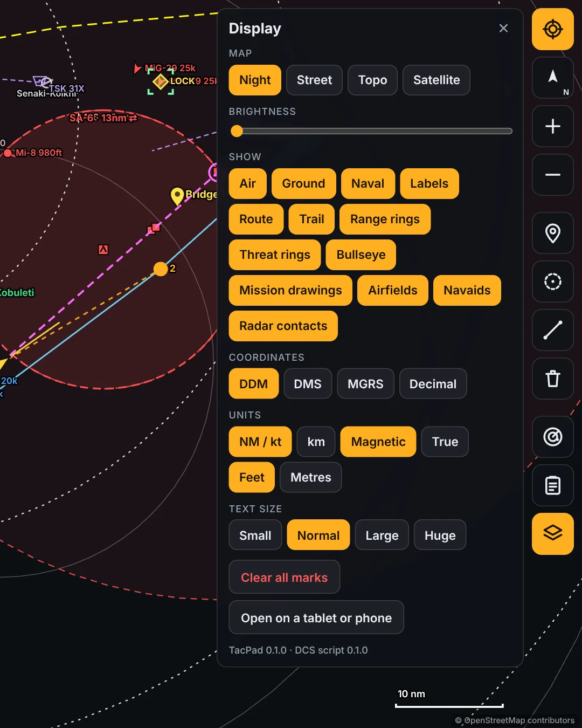Select the map pin marker tool
The image size is (582, 728).
pos(553,233)
